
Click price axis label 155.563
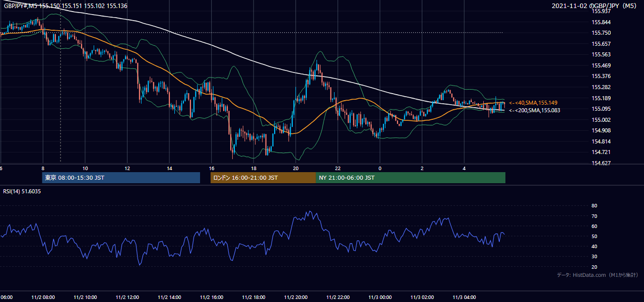(x=601, y=54)
